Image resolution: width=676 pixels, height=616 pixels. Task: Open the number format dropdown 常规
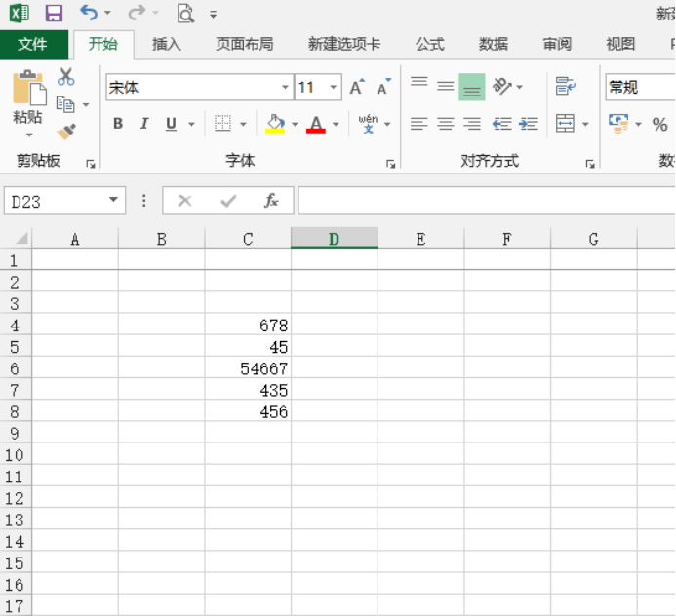[640, 88]
